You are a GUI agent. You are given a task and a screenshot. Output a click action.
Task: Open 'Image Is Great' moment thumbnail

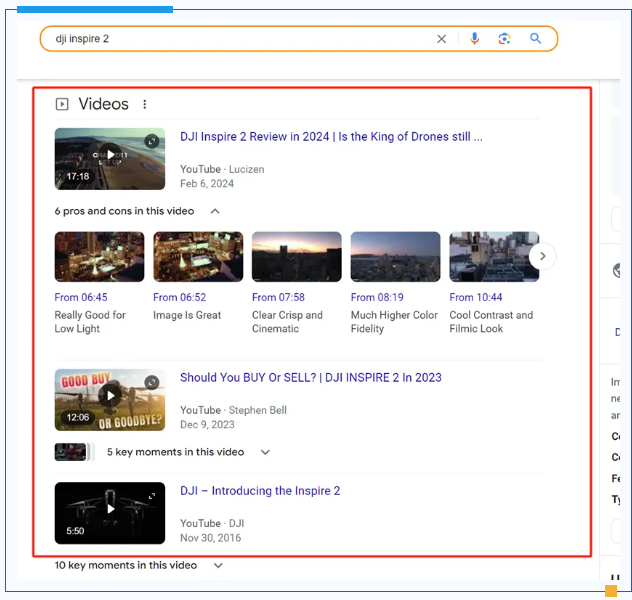click(198, 257)
